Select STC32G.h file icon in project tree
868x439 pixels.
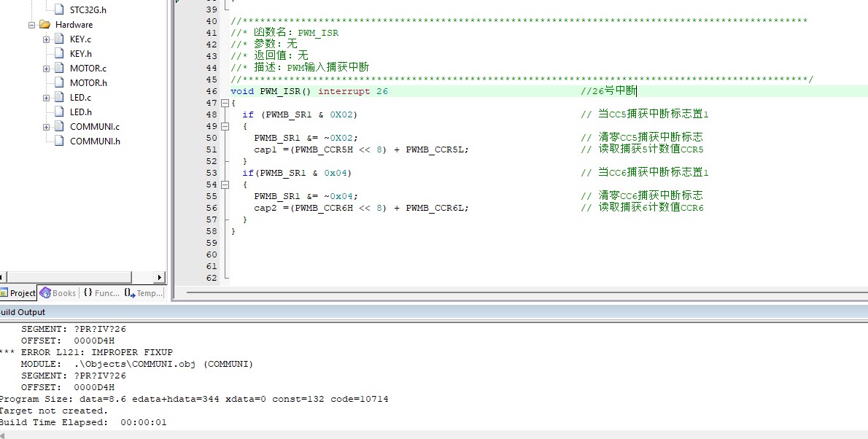(x=59, y=9)
